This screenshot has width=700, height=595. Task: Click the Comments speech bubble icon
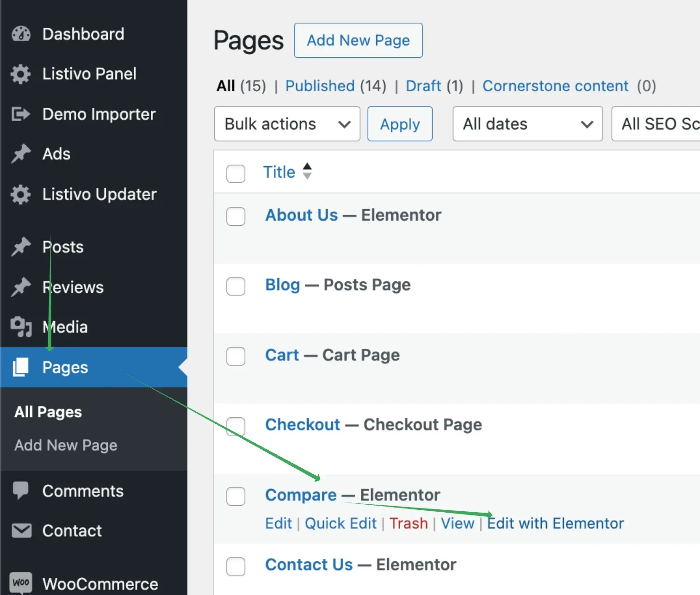21,490
